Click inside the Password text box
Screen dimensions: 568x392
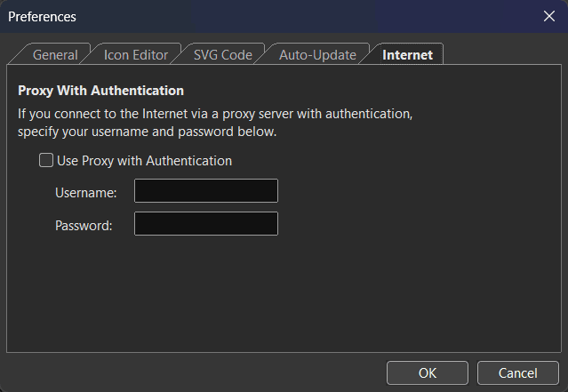205,224
